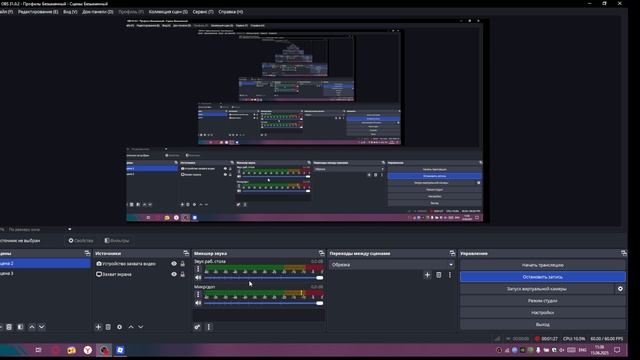Viewport: 640px width, 360px height.
Task: Switch ENG keyboard language in tray
Action: (582, 350)
